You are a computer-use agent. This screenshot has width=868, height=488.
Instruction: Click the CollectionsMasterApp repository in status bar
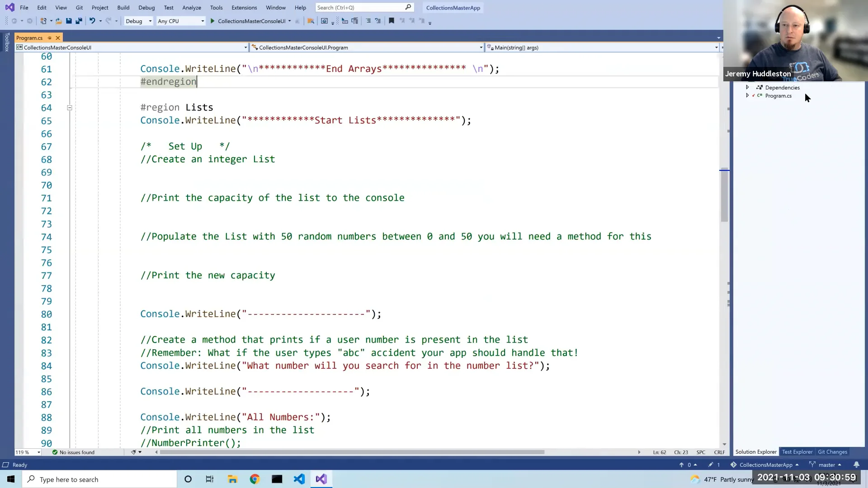click(x=765, y=465)
